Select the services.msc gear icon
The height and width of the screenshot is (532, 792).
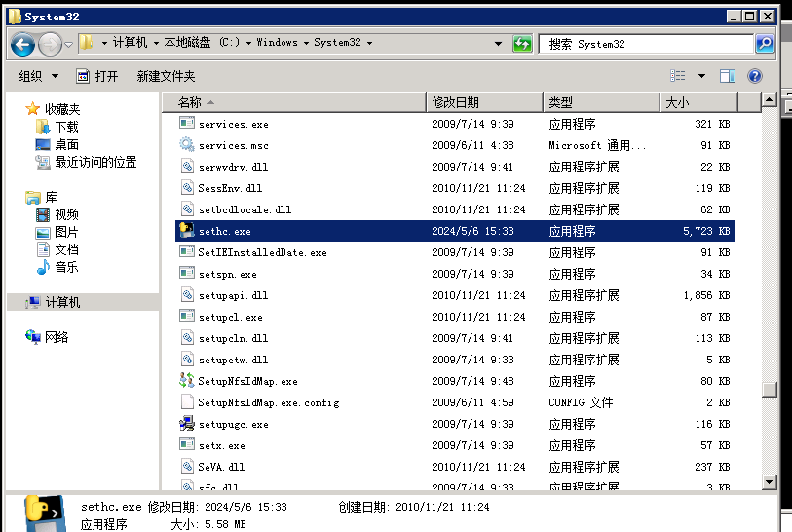pos(187,144)
